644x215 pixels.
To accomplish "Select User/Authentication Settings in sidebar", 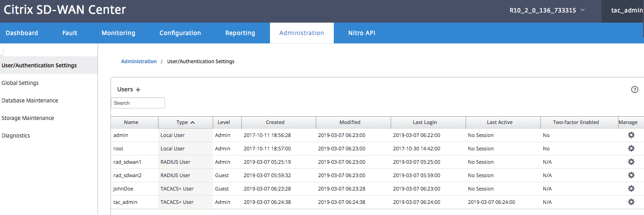I will (49, 65).
